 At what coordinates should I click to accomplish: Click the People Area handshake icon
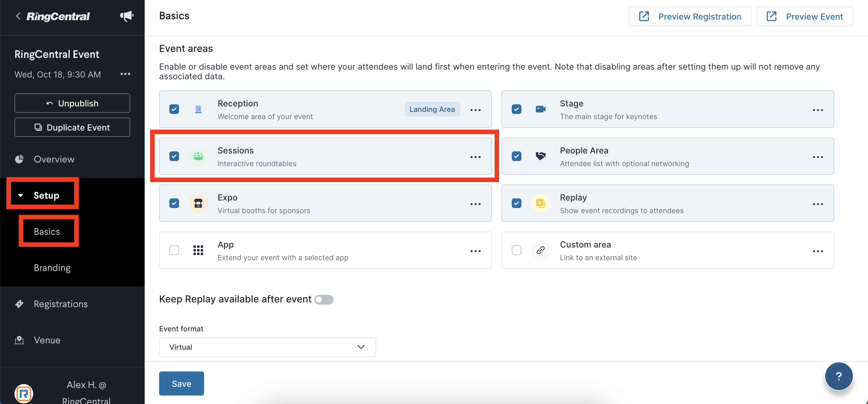click(x=540, y=156)
